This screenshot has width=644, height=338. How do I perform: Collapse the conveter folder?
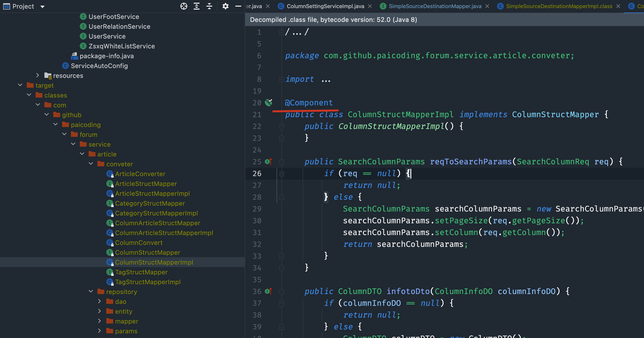(91, 164)
